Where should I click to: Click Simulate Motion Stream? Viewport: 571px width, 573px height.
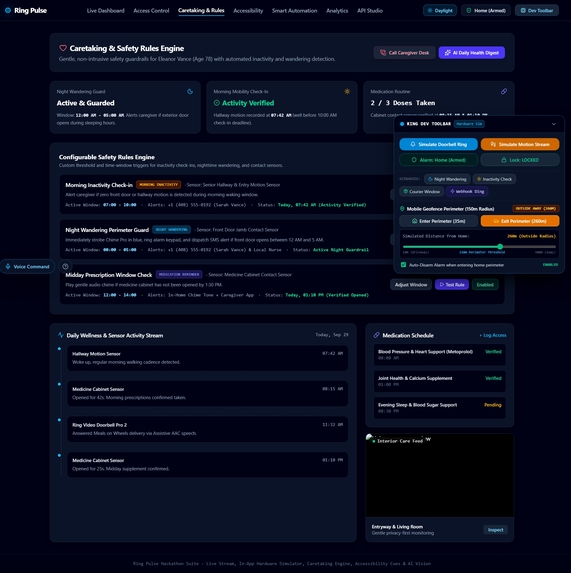[520, 144]
